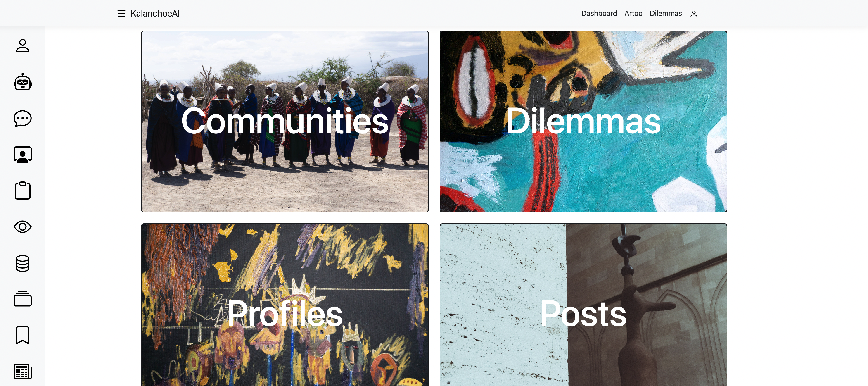868x386 pixels.
Task: Open the bookmark sidebar icon
Action: (x=23, y=335)
